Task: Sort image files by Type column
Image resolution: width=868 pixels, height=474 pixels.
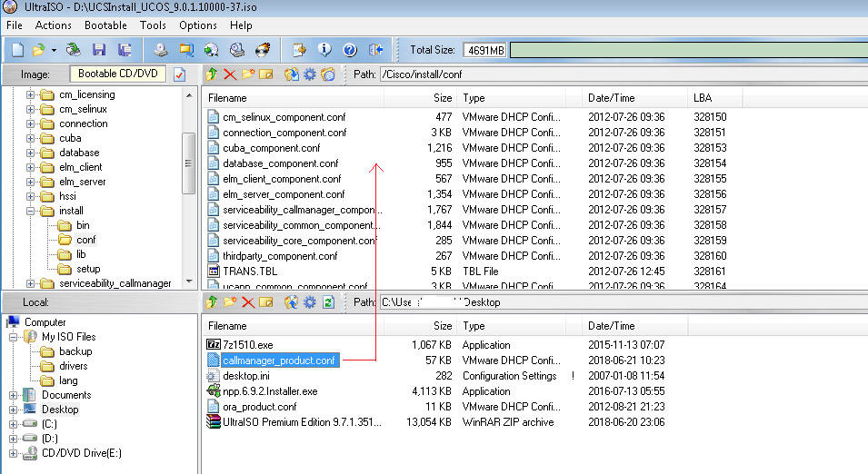Action: 512,98
